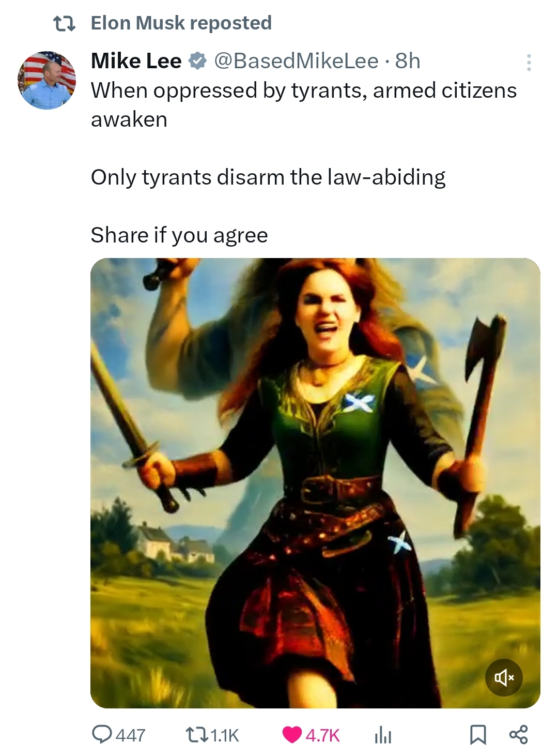558x756 pixels.
Task: Click the 4.7K likes count
Action: (x=322, y=735)
